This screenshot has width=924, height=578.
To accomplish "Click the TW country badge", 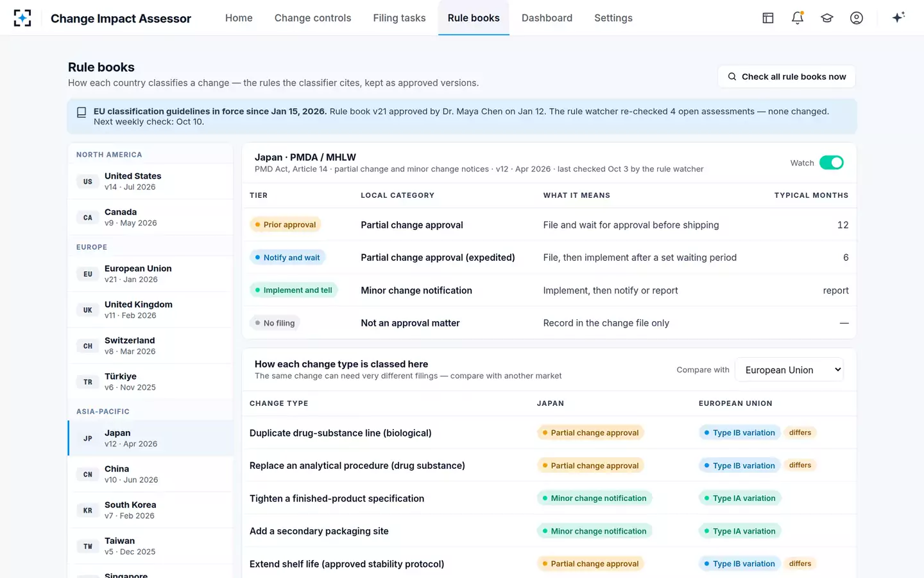I will [88, 547].
